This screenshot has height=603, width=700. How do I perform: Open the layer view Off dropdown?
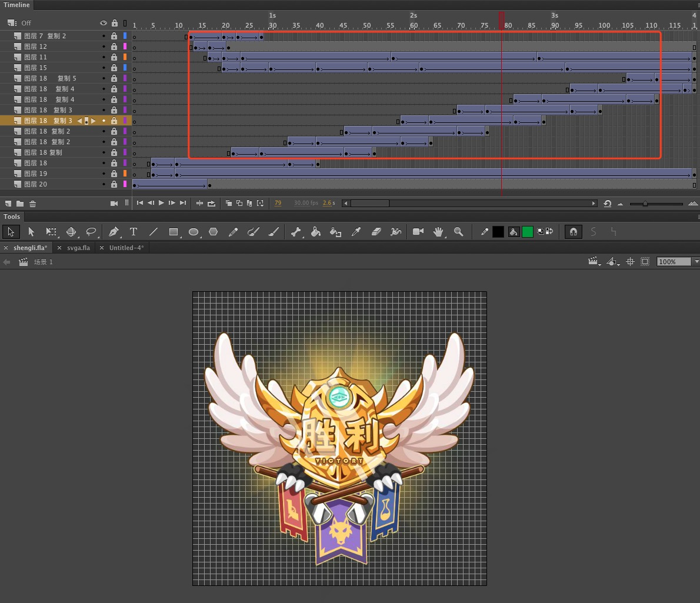pos(19,23)
